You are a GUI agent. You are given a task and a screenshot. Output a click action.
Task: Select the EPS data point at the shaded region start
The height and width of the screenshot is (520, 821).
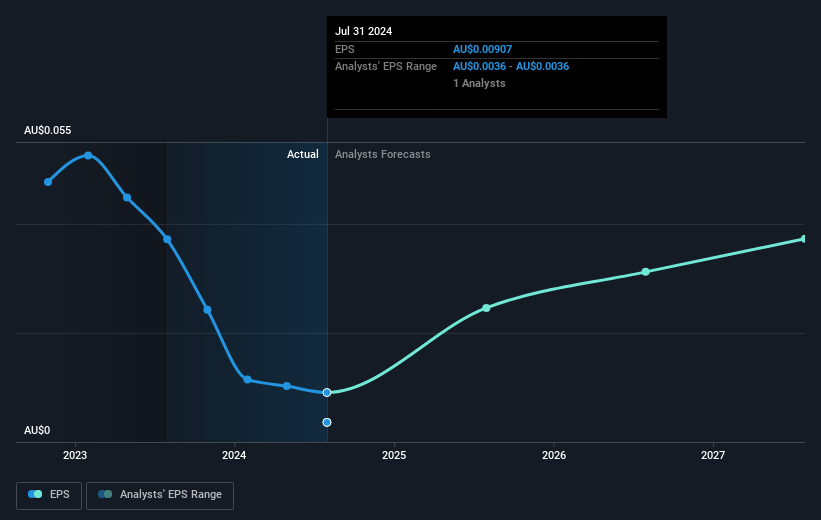[x=167, y=239]
